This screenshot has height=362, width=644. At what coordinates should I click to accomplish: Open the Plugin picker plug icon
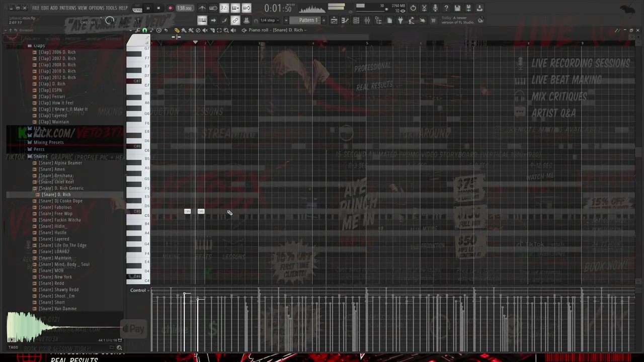pos(400,20)
